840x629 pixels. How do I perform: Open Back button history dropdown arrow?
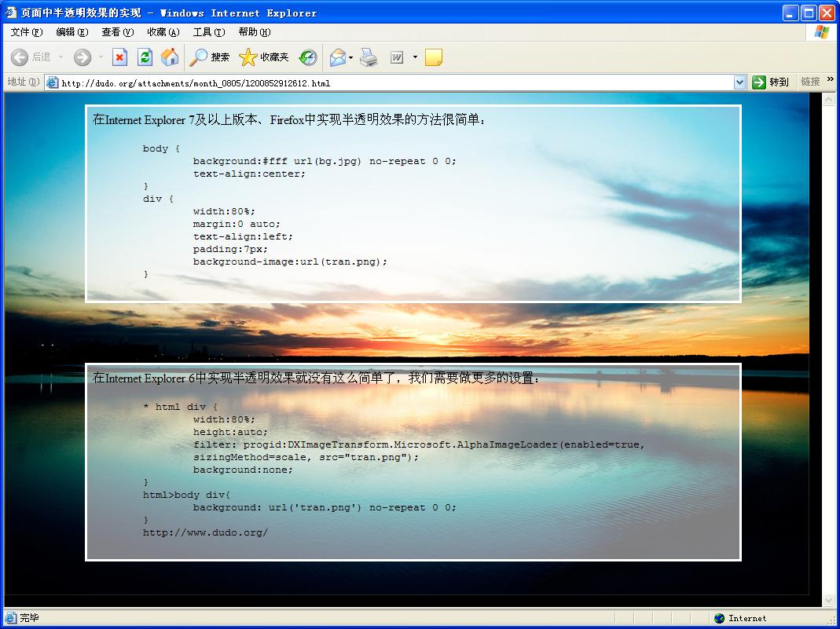61,57
